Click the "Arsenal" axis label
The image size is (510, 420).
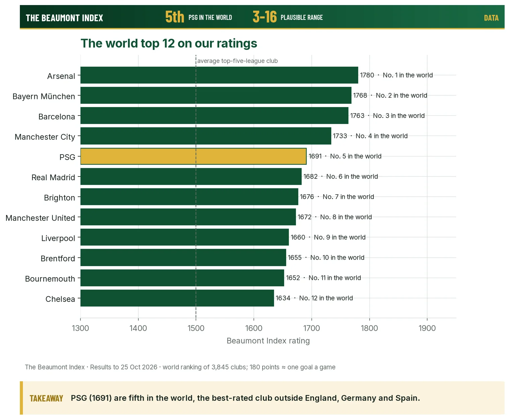61,76
